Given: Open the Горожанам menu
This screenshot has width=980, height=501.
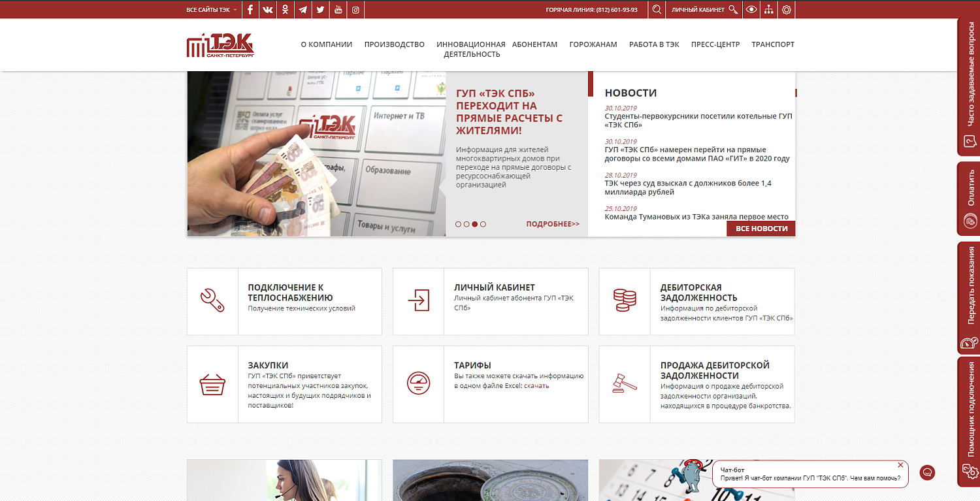Looking at the screenshot, I should tap(593, 44).
